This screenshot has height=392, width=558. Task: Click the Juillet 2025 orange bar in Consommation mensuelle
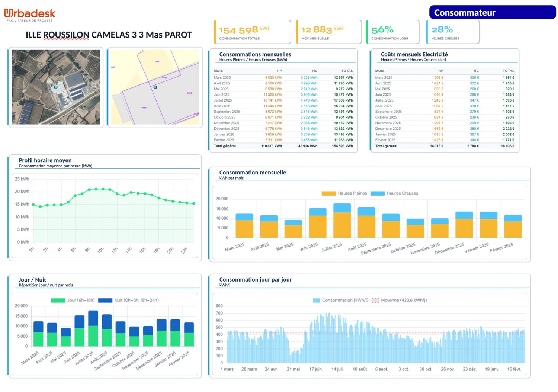point(342,225)
